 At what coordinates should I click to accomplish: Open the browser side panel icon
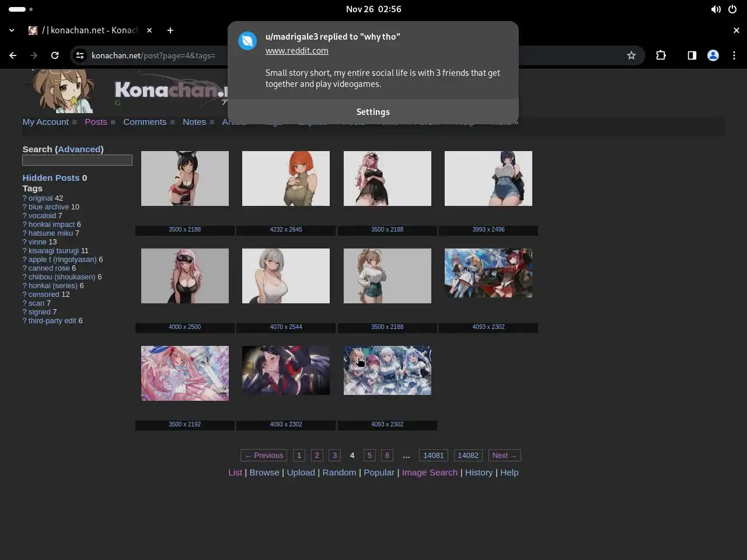[692, 55]
